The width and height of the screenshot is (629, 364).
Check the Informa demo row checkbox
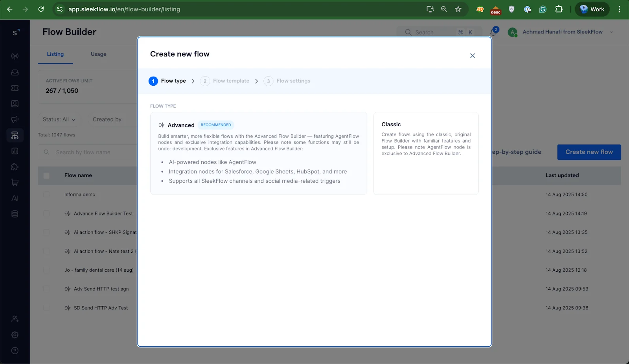coord(46,195)
